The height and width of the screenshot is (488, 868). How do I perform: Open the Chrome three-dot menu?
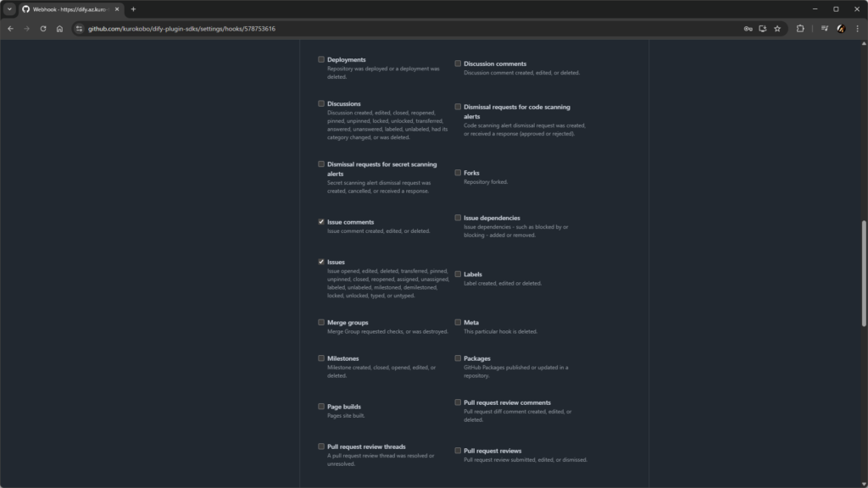point(857,28)
